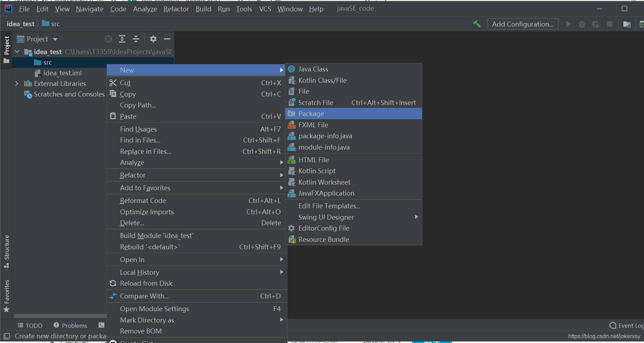This screenshot has width=644, height=343.
Task: Click Open Module Settings
Action: (196, 309)
